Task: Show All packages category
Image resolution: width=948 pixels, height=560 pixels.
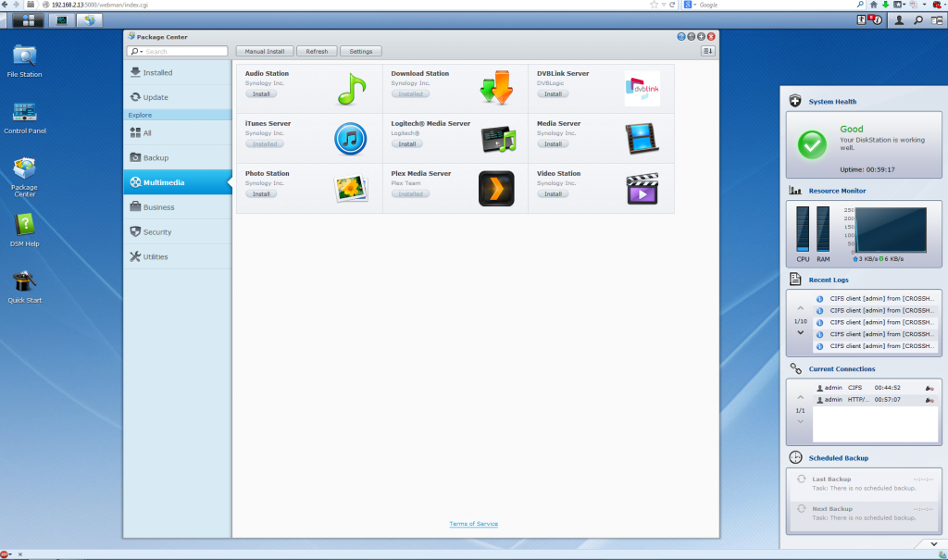Action: coord(178,133)
